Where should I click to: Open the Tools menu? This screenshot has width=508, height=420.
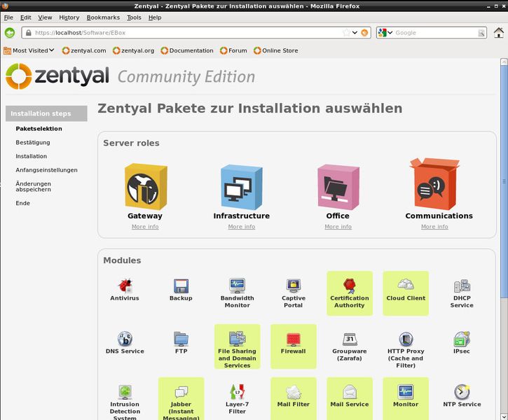pyautogui.click(x=134, y=17)
